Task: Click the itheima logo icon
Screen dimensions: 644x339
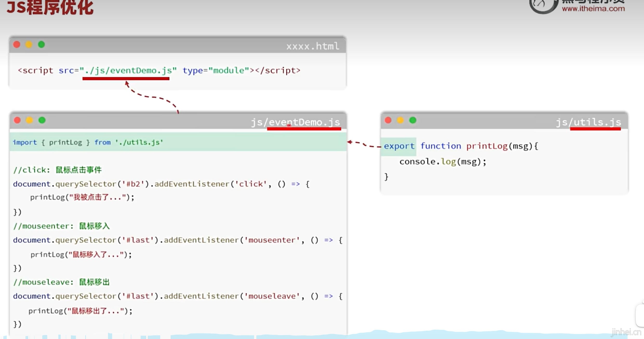Action: pyautogui.click(x=543, y=6)
